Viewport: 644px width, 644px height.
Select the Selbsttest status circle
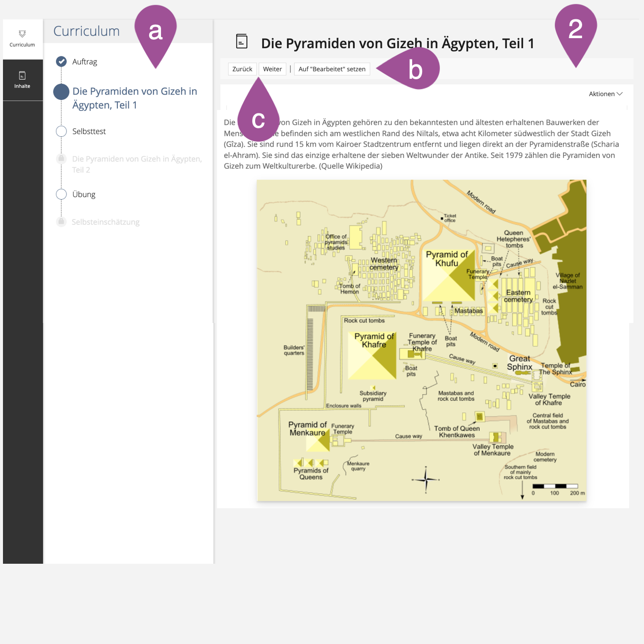61,131
